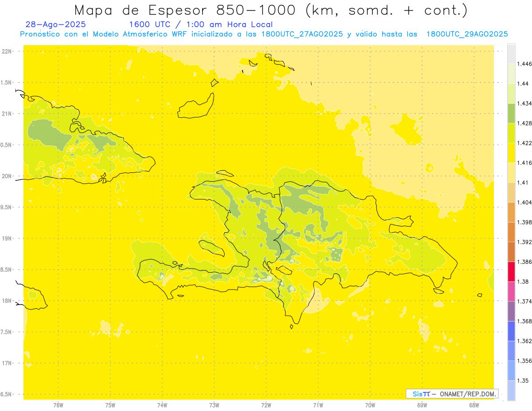Click the '69W' longitude axis label
Screen dimensions: 532x411
click(x=422, y=405)
